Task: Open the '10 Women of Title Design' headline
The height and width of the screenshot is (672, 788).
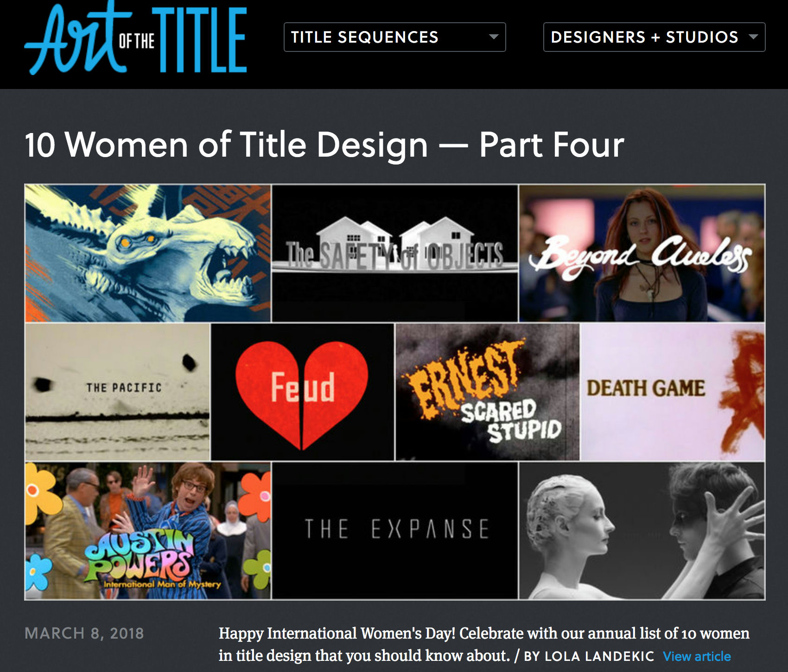Action: (x=324, y=145)
